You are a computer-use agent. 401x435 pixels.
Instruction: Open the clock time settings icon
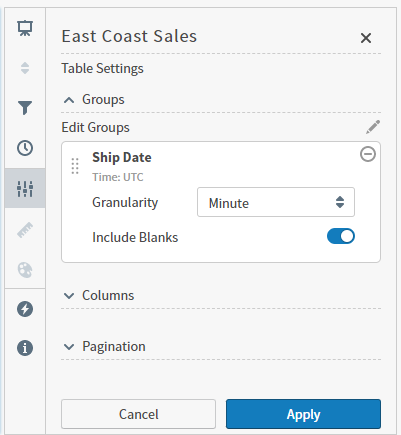point(25,148)
